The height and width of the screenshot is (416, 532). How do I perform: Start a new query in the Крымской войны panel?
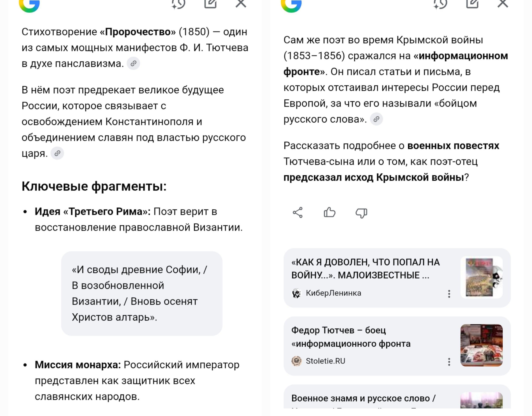pyautogui.click(x=472, y=4)
